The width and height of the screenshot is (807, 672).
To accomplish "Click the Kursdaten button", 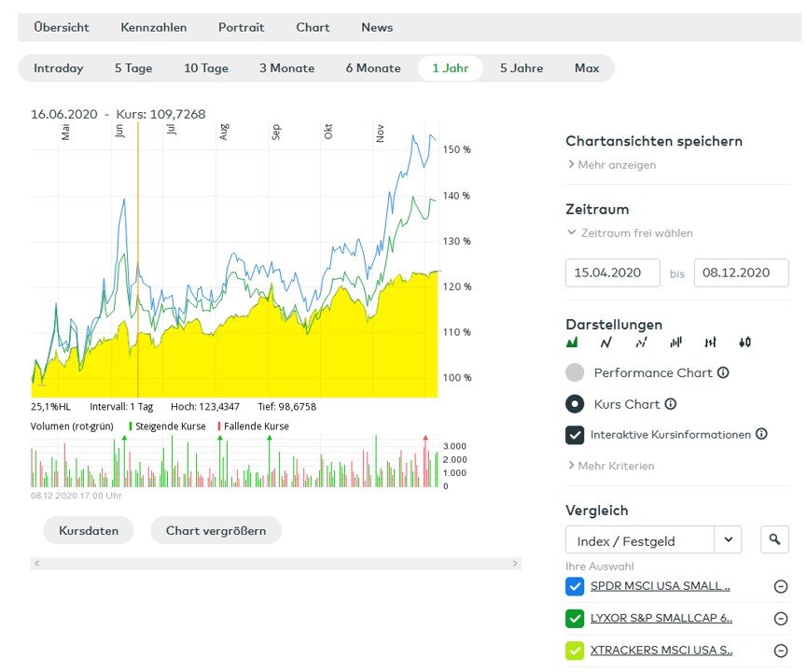I will (x=89, y=530).
